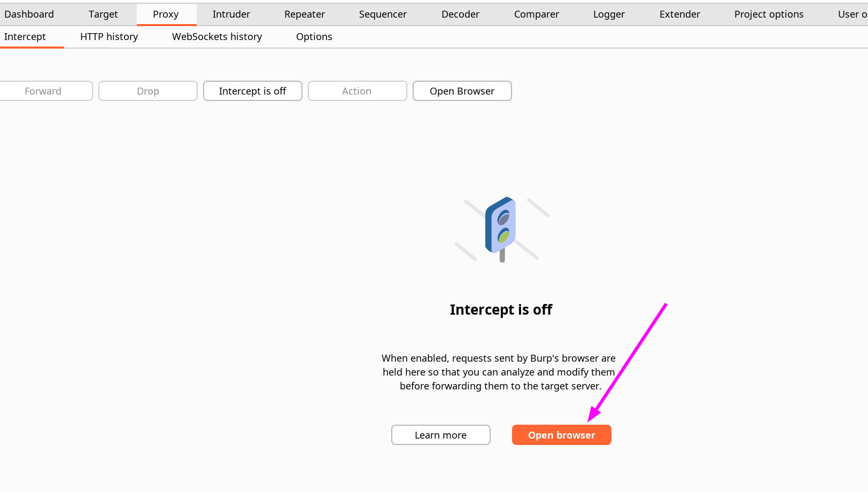Switch to the Target tab
Screen dimensions: 868x492
click(x=103, y=14)
